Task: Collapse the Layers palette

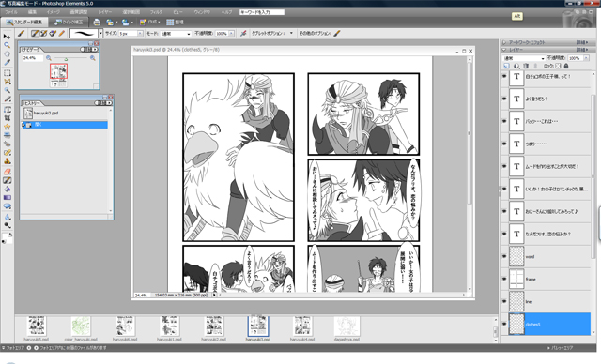Action: point(504,50)
